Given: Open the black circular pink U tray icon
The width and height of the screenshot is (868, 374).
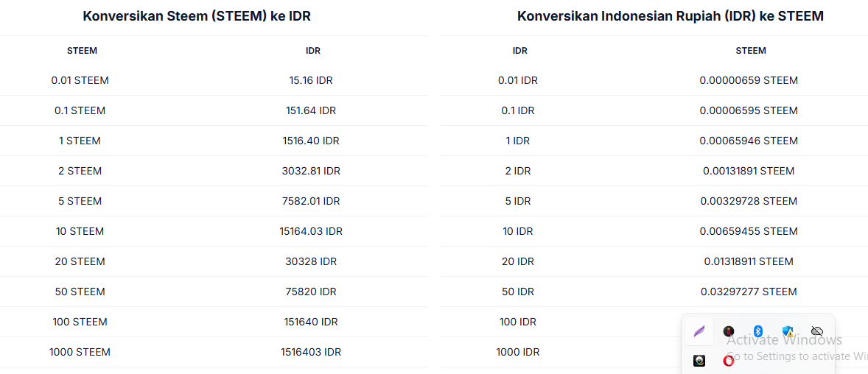Looking at the screenshot, I should (x=729, y=331).
